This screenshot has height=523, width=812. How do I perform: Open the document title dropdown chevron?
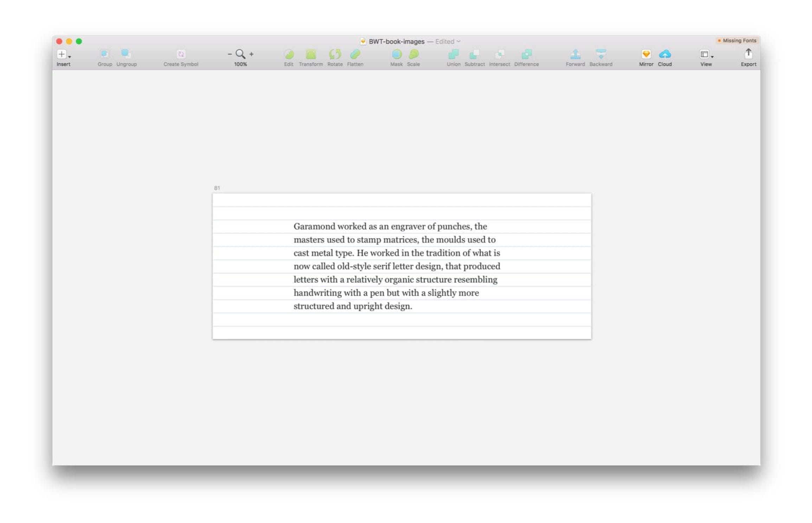point(459,41)
